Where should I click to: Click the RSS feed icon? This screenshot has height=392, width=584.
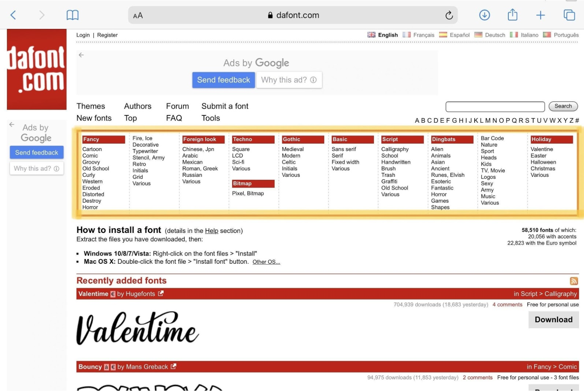click(x=574, y=281)
